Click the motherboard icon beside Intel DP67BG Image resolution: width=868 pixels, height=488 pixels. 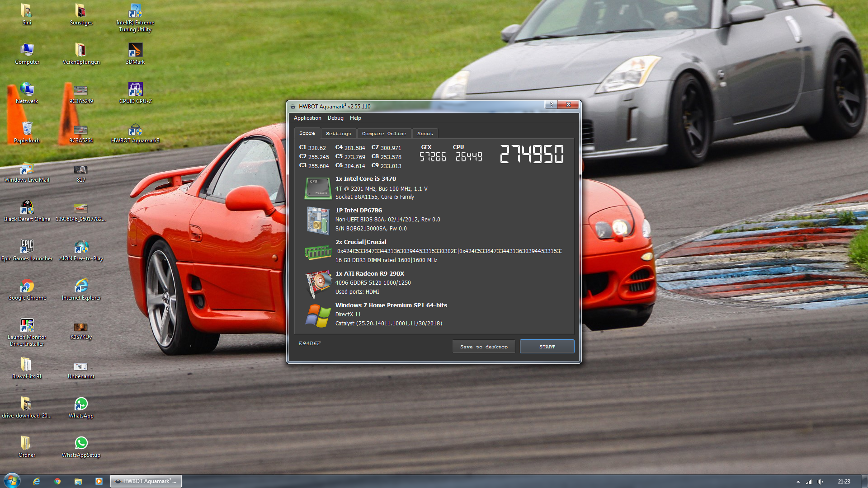[318, 221]
